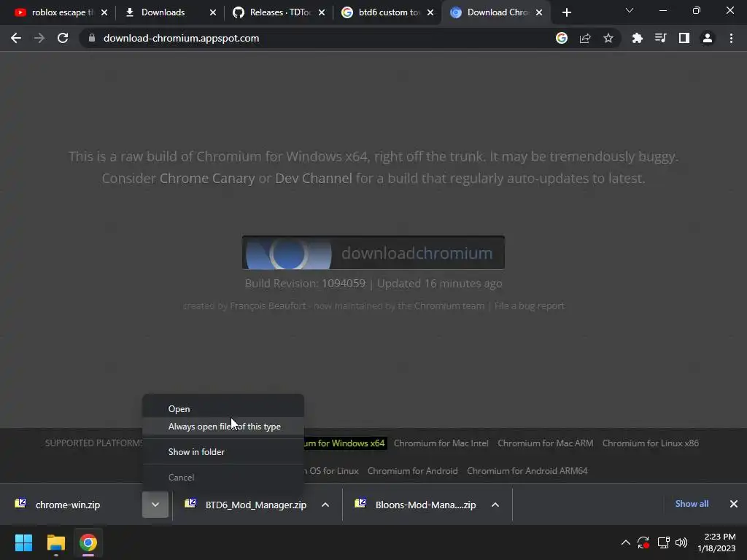Open the tab search chevron

tap(630, 10)
